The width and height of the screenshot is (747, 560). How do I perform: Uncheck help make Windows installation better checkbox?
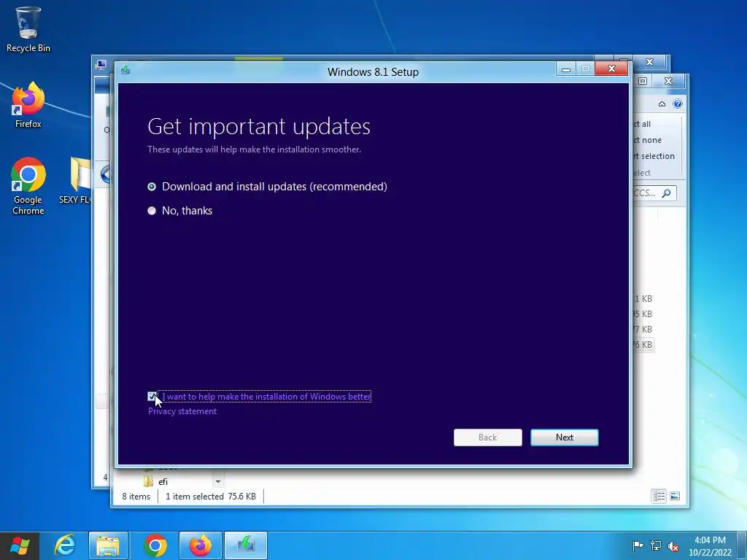(x=152, y=396)
